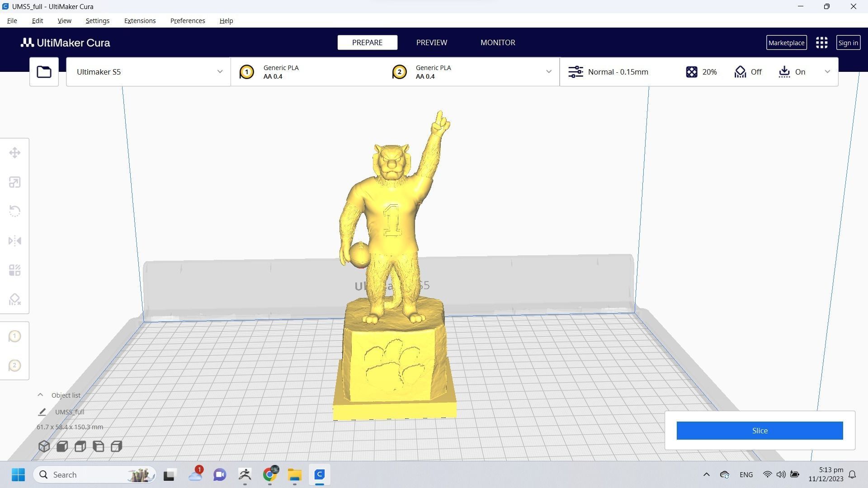Open the Marketplace

786,43
